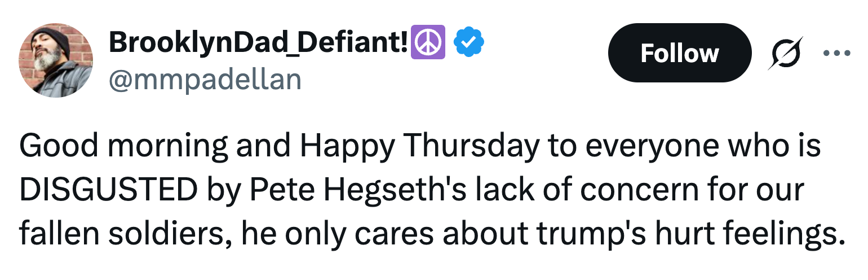Open the @mmpadellan handle link
Screen dimensions: 868x280
click(205, 80)
